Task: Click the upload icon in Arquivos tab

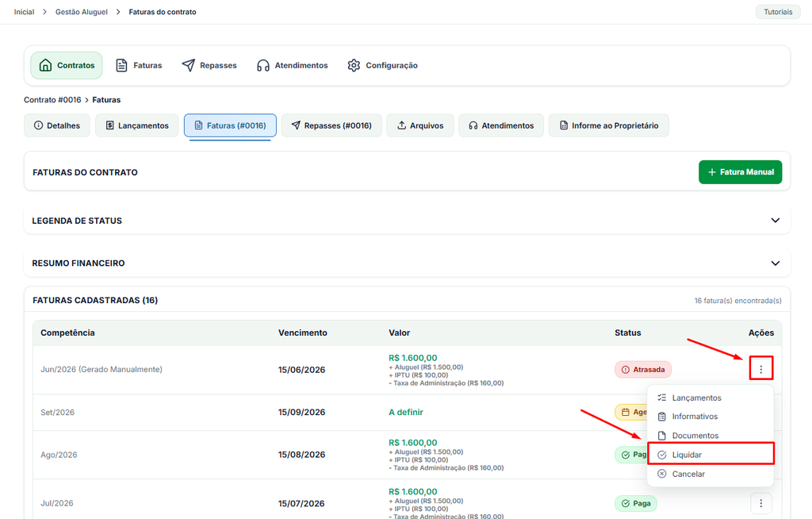Action: (401, 125)
